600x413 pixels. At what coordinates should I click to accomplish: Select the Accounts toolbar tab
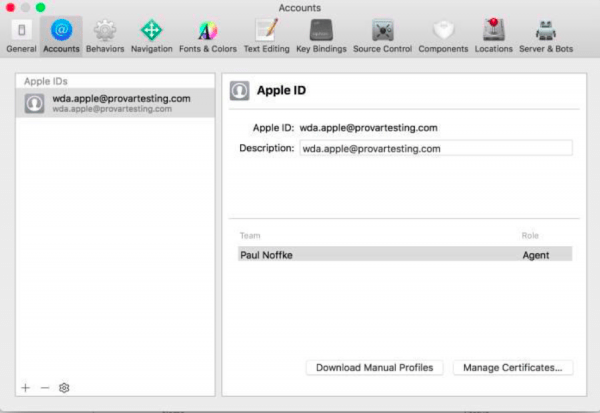tap(61, 35)
